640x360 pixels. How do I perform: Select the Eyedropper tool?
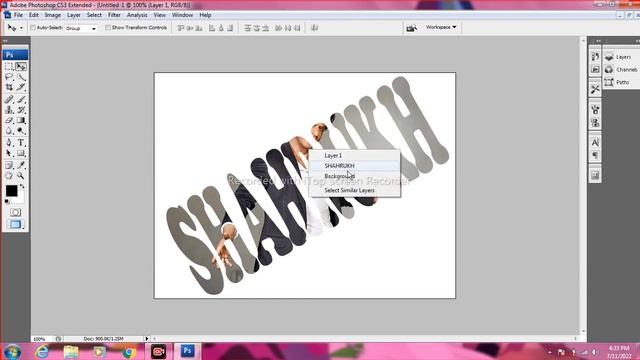(21, 165)
